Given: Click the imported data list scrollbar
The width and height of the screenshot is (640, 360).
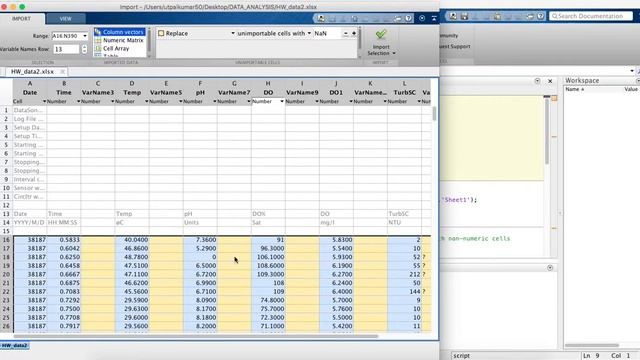Looking at the screenshot, I should point(149,42).
